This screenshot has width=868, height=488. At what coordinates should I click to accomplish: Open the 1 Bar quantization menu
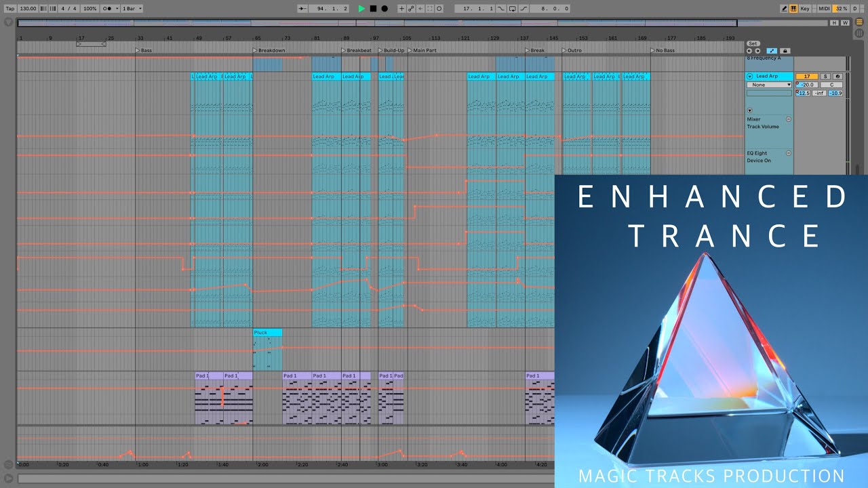coord(132,9)
